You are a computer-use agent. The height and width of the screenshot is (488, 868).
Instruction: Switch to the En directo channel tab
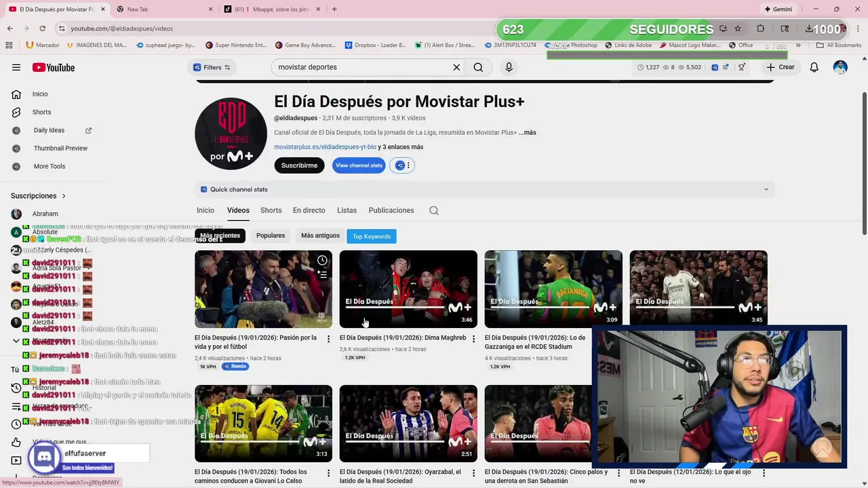pyautogui.click(x=309, y=211)
